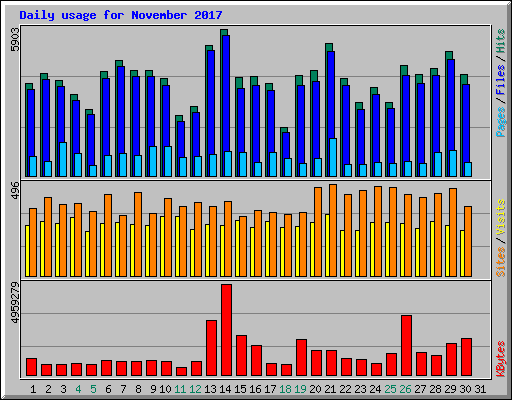The image size is (512, 400).
Task: Click the green day label 19
Action: tap(300, 389)
